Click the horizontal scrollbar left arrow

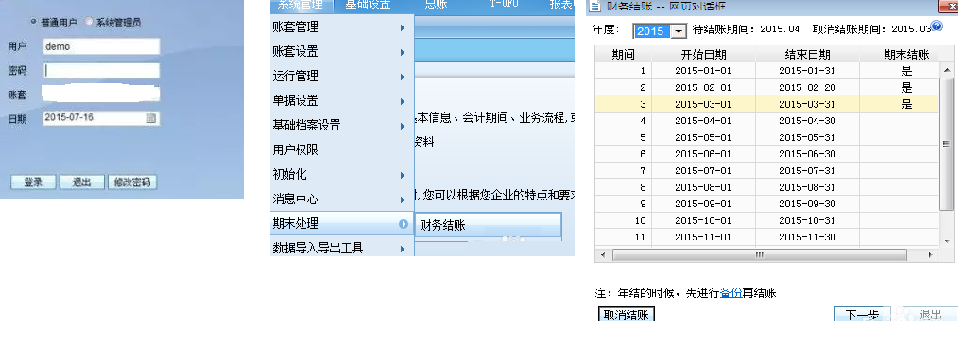(603, 255)
